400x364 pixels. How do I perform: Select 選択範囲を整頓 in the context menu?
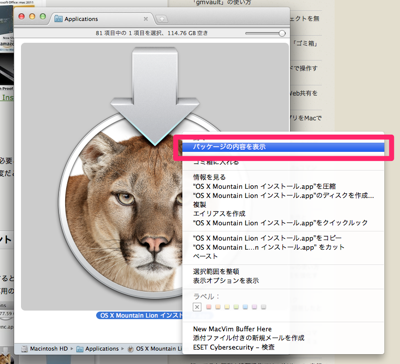click(x=216, y=271)
